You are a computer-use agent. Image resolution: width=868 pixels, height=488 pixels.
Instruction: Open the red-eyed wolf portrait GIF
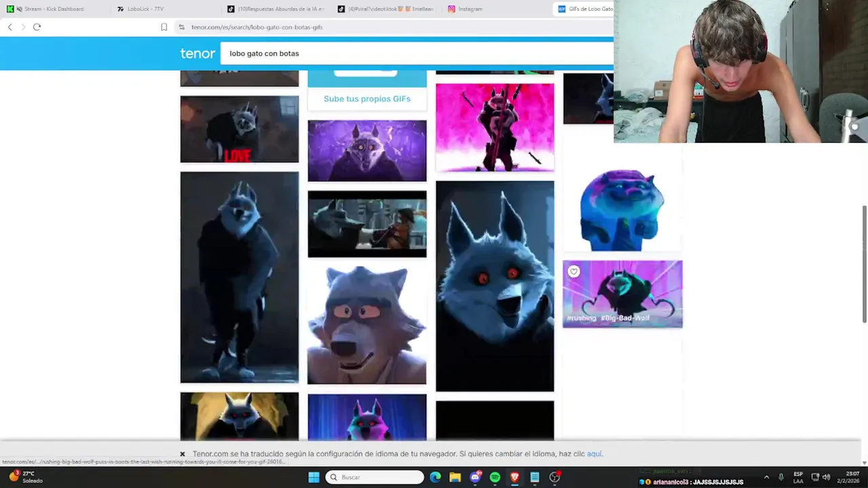[x=495, y=286]
